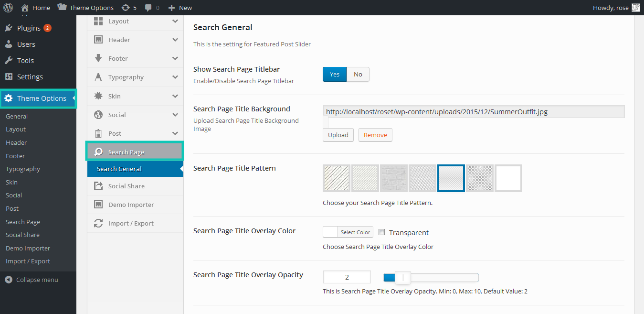Open General in the left submenu
Screen dimensions: 644x314
click(17, 116)
